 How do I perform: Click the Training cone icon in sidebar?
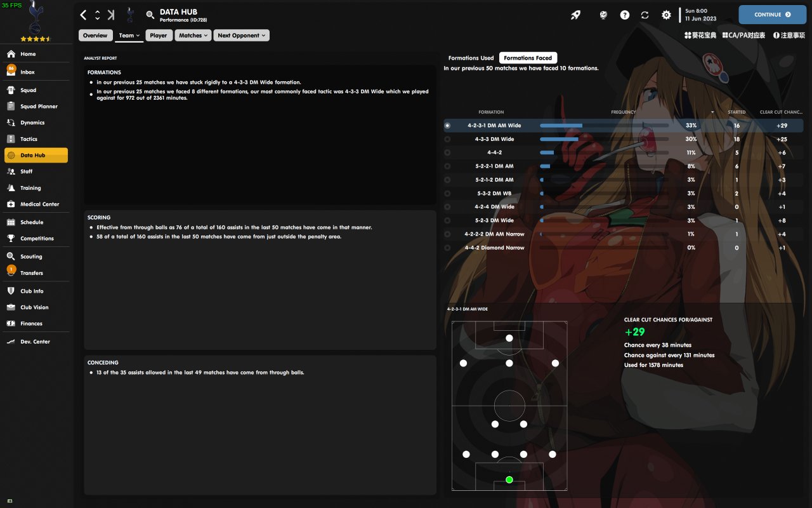click(11, 188)
